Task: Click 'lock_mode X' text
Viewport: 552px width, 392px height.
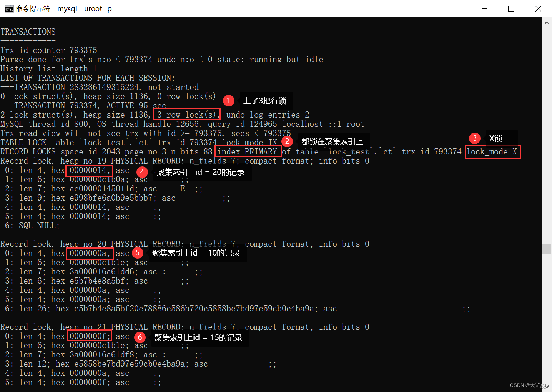Action: pyautogui.click(x=492, y=152)
